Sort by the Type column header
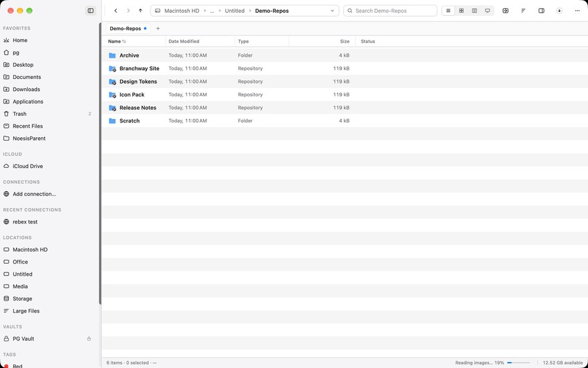Viewport: 588px width, 368px height. click(x=262, y=41)
